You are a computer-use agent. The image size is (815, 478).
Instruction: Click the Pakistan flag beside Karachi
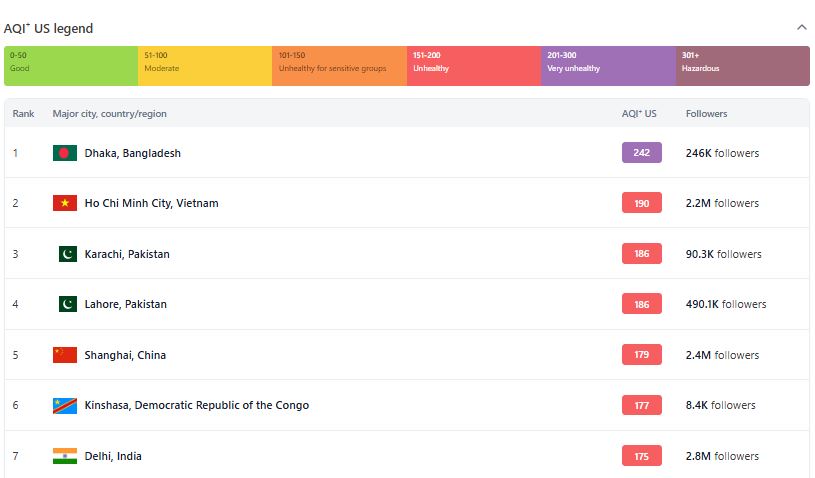tap(68, 254)
